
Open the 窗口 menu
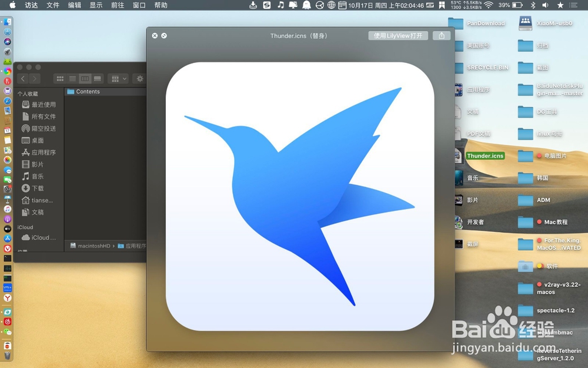tap(139, 5)
